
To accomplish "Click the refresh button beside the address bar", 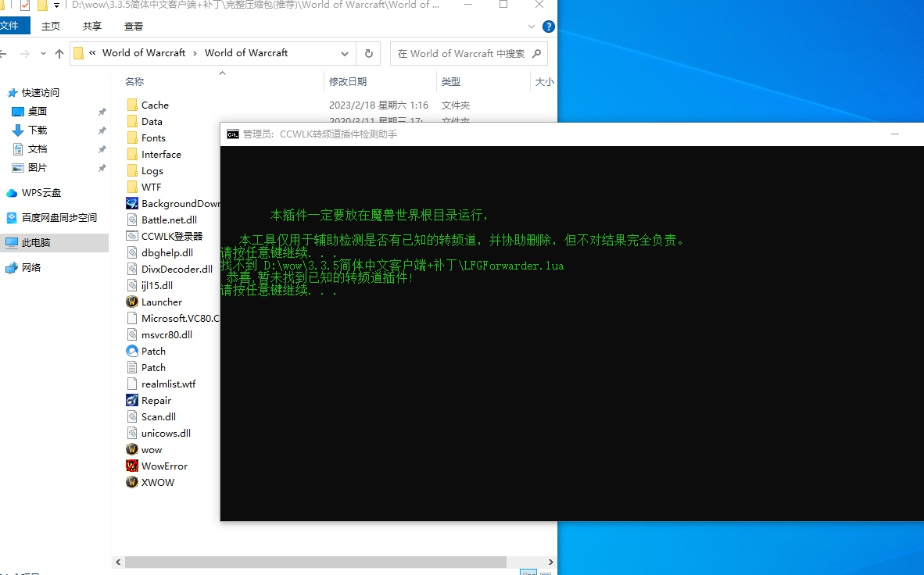I will [367, 53].
